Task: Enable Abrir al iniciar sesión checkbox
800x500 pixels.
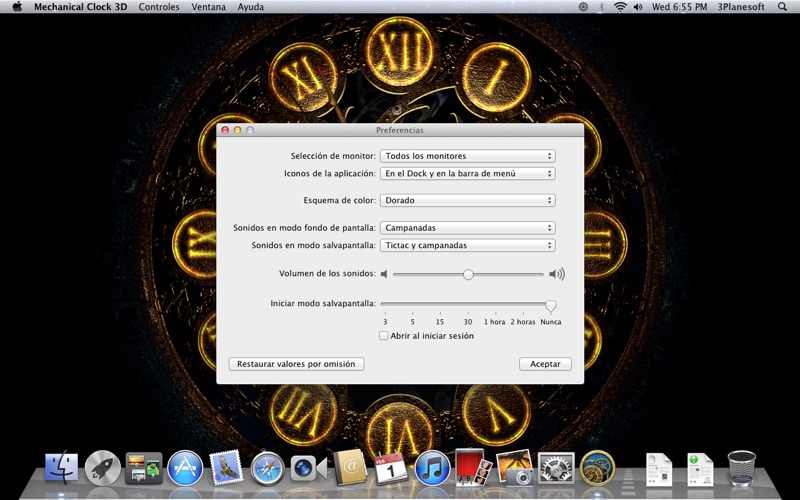Action: pyautogui.click(x=384, y=336)
